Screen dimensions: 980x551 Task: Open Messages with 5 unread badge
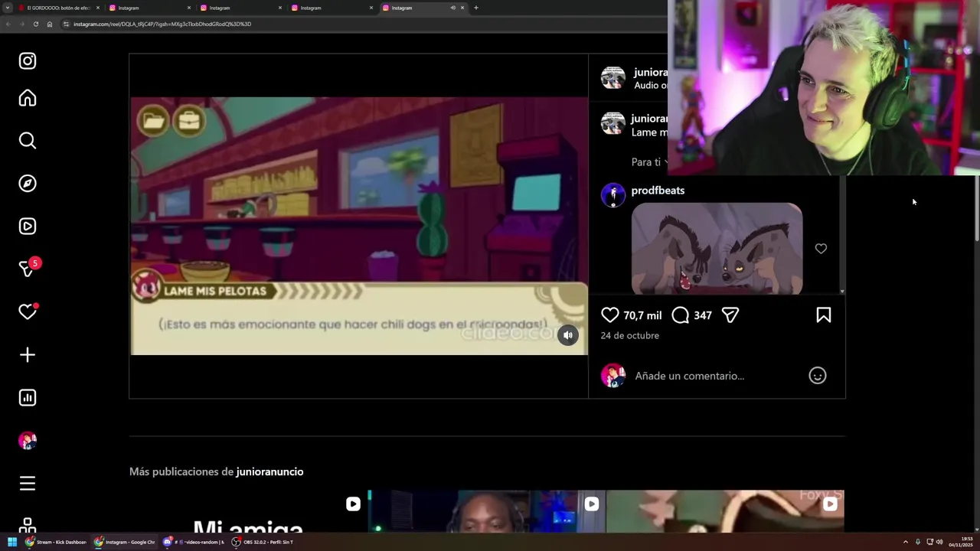29,268
